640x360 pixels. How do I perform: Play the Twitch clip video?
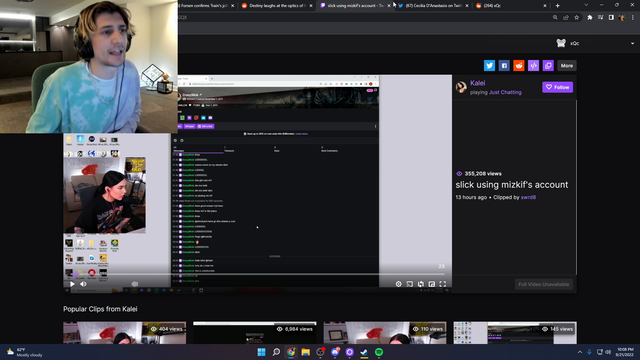[x=72, y=284]
